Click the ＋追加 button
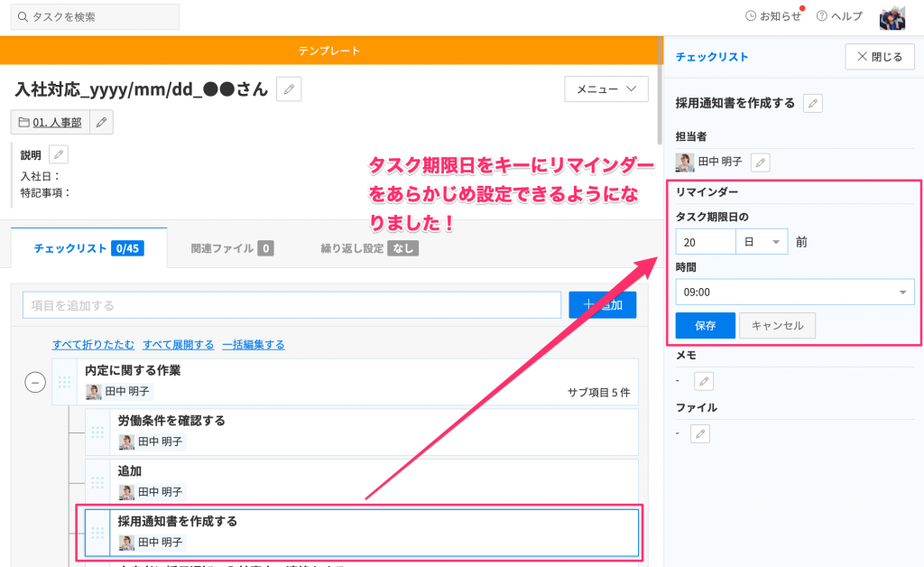The width and height of the screenshot is (924, 567). (x=602, y=305)
